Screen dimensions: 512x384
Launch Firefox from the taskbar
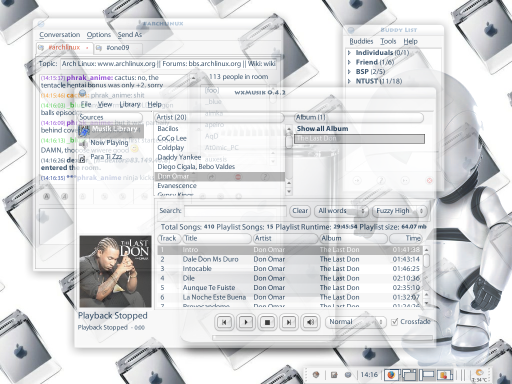tap(391, 375)
